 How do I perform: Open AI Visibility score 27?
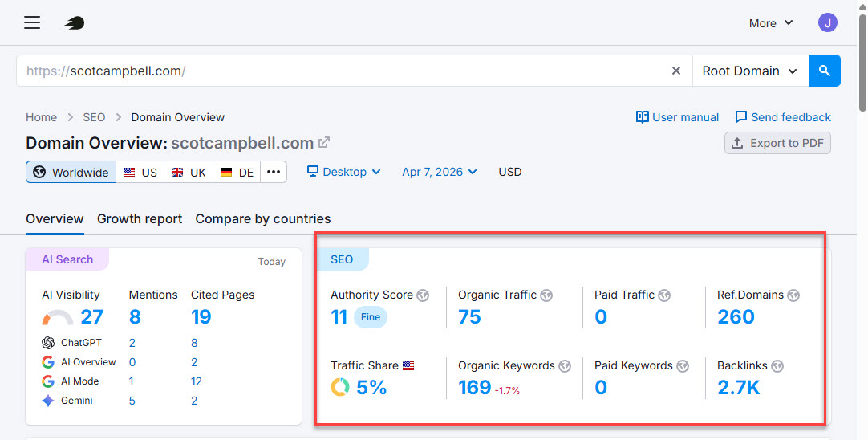coord(92,317)
